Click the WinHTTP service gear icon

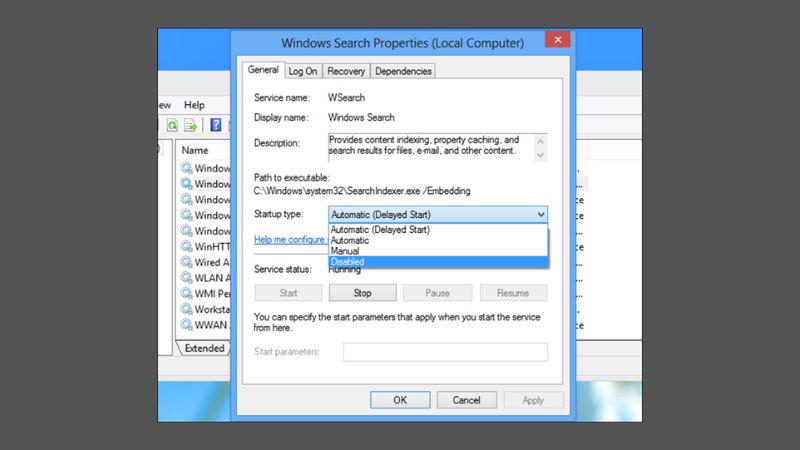coord(186,247)
